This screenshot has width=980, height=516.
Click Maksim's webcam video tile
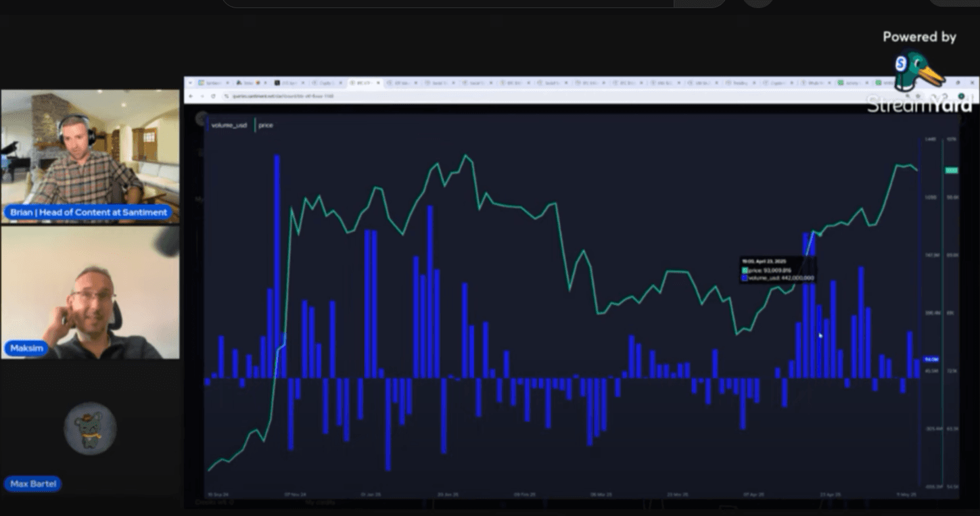coord(90,292)
